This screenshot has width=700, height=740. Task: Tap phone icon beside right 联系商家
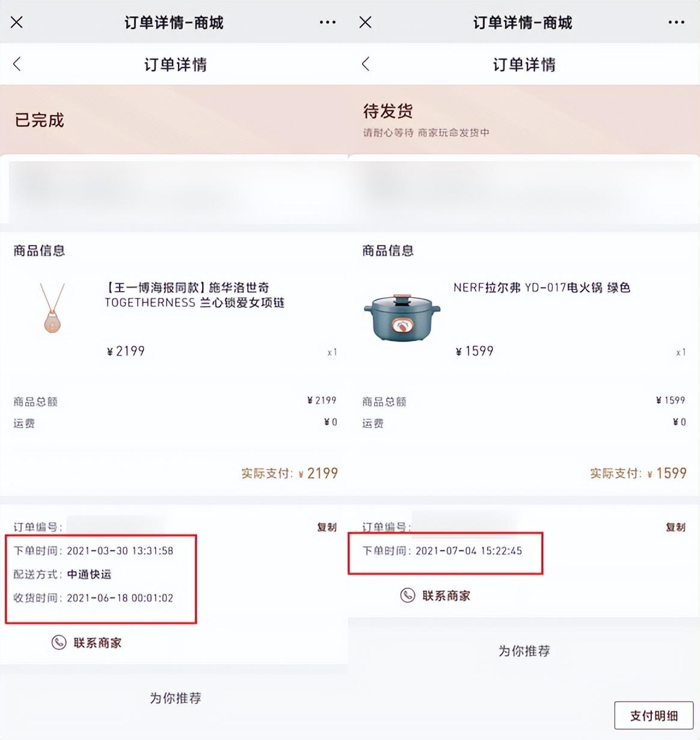coord(408,596)
